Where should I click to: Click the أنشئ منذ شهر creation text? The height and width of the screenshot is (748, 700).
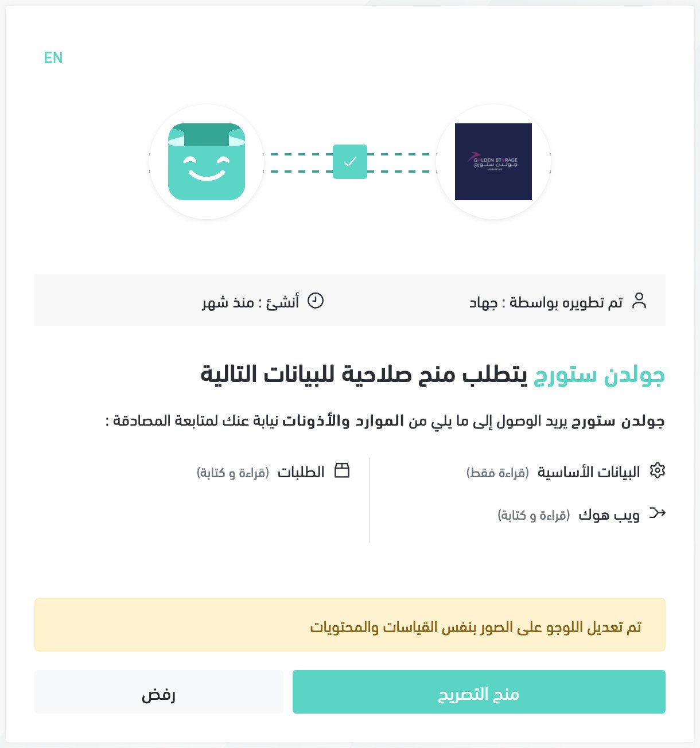click(250, 302)
